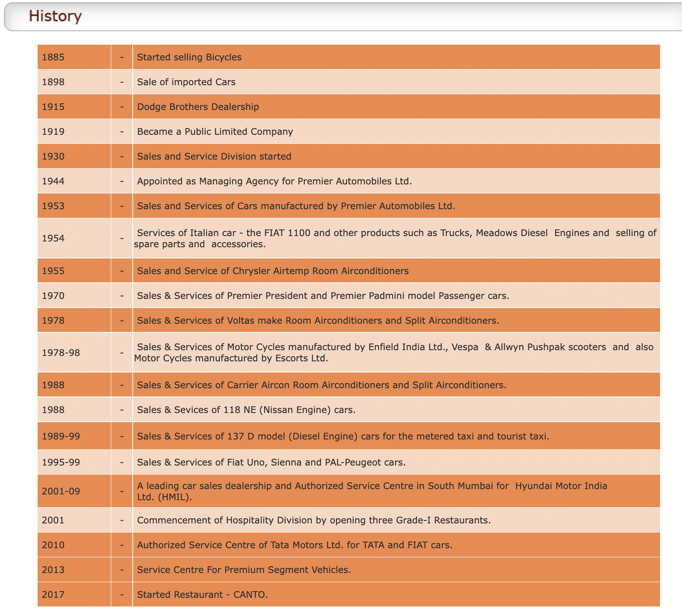
Task: Click the History heading
Action: pos(55,16)
